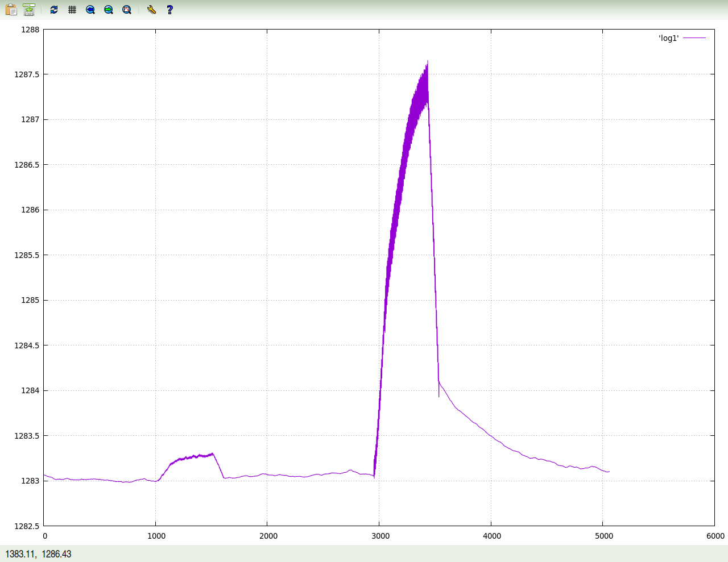Autoscale the plot with the magnifier icon
728x562 pixels.
tap(127, 9)
